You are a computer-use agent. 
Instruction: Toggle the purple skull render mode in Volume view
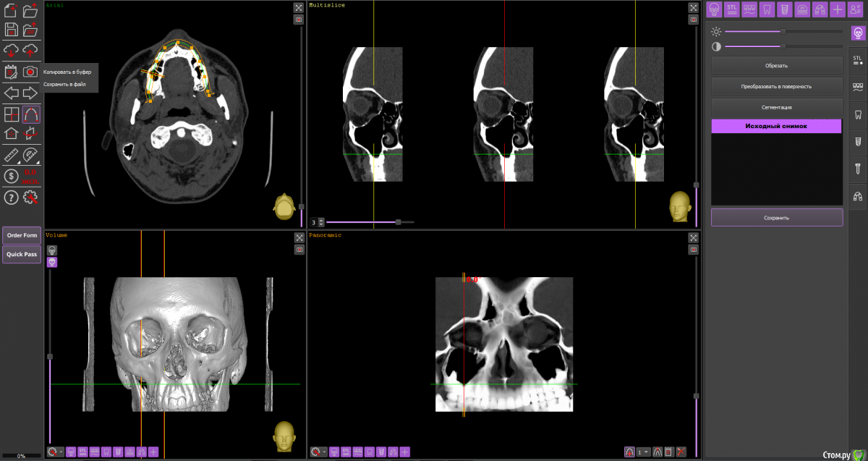[52, 262]
